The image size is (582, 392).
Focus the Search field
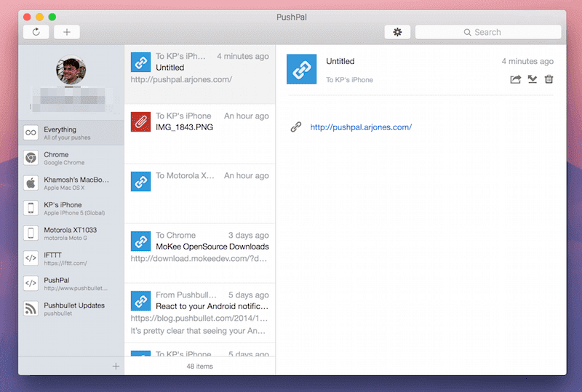[488, 32]
